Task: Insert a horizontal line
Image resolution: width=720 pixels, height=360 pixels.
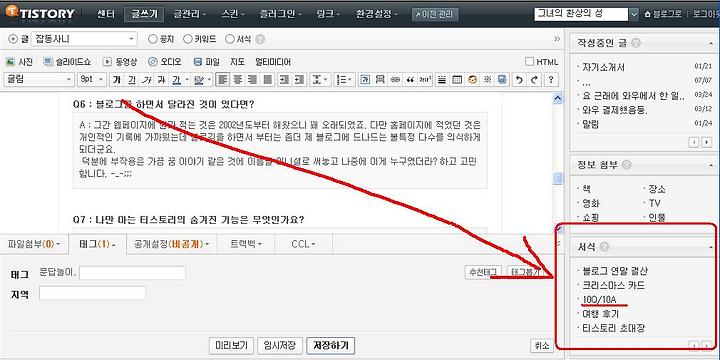Action: click(x=442, y=79)
